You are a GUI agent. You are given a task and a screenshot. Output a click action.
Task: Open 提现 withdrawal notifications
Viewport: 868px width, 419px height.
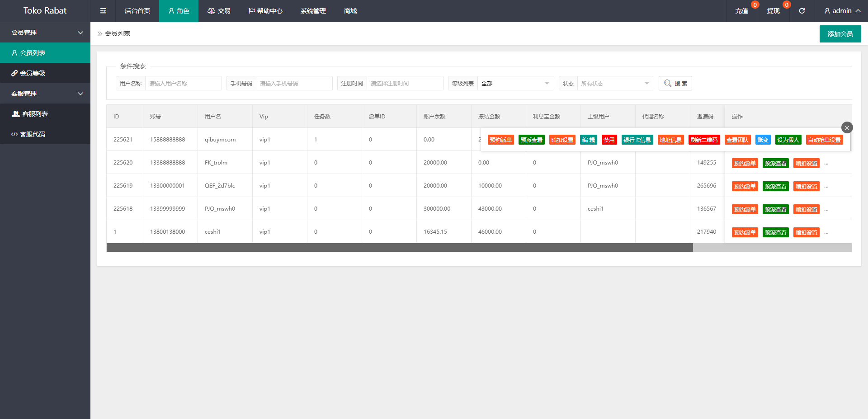[773, 11]
